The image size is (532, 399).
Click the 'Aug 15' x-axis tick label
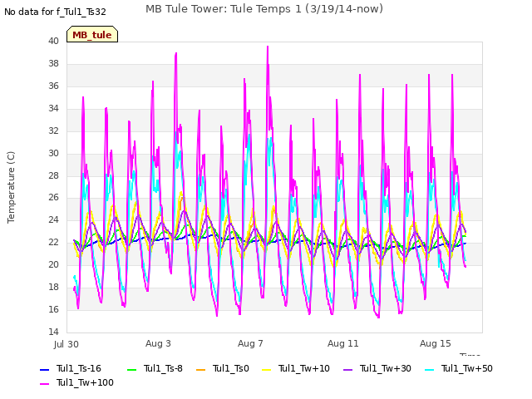coord(436,343)
